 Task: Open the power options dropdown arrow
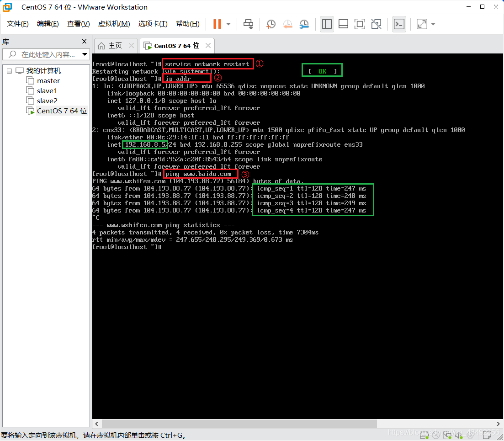click(x=228, y=24)
